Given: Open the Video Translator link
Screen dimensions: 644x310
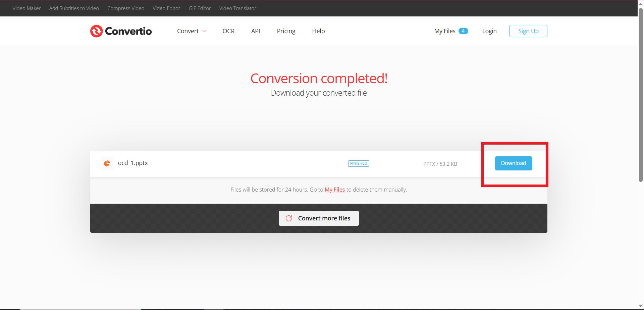Looking at the screenshot, I should [238, 8].
